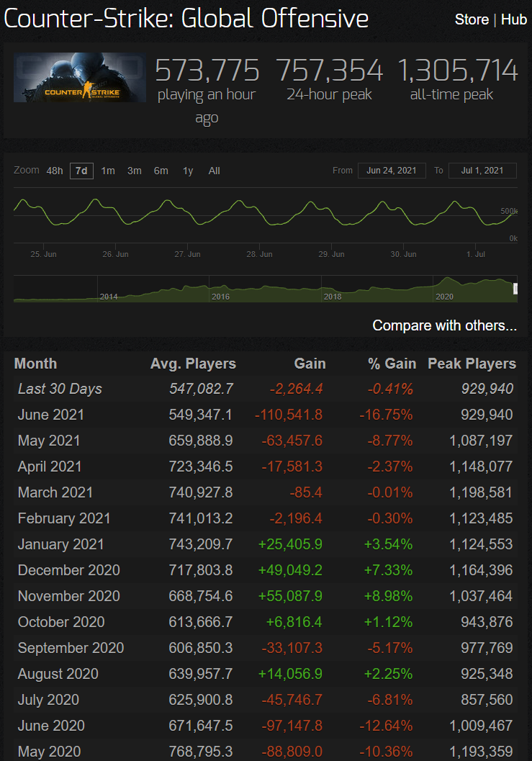
Task: Open the Store link
Action: click(472, 19)
